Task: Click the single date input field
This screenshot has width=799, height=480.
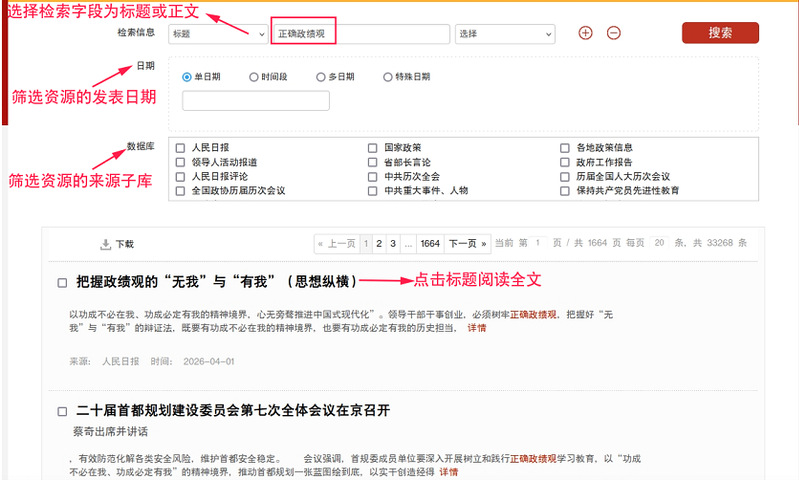Action: tap(256, 101)
